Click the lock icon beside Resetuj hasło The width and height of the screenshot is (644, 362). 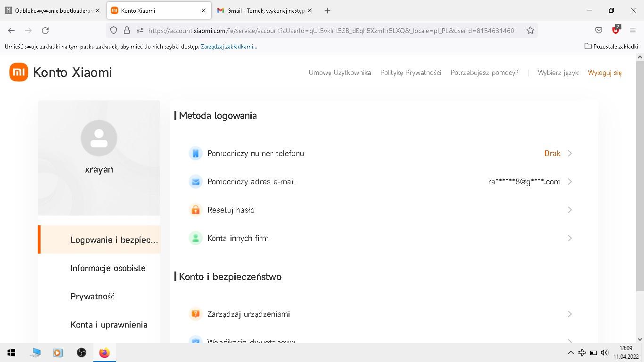click(x=196, y=210)
